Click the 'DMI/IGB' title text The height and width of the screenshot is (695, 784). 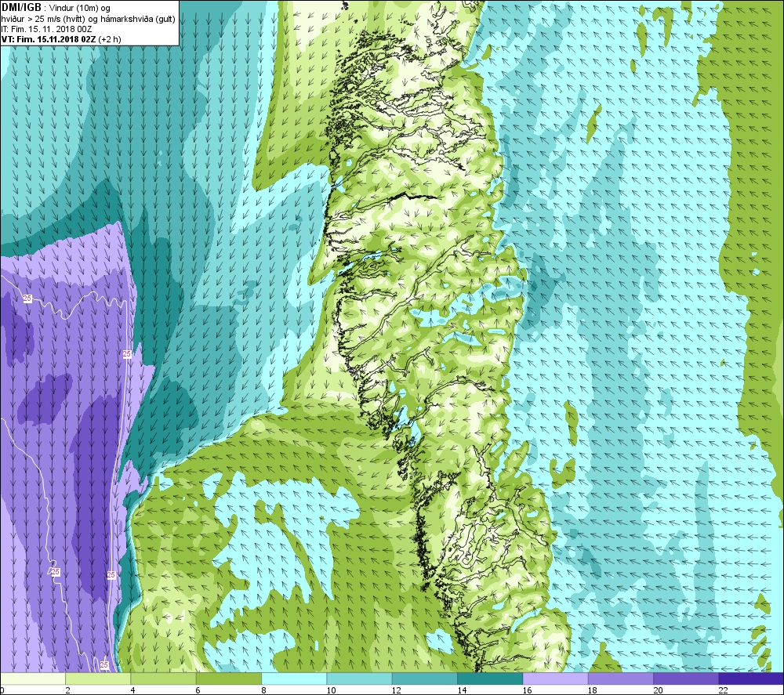point(21,8)
